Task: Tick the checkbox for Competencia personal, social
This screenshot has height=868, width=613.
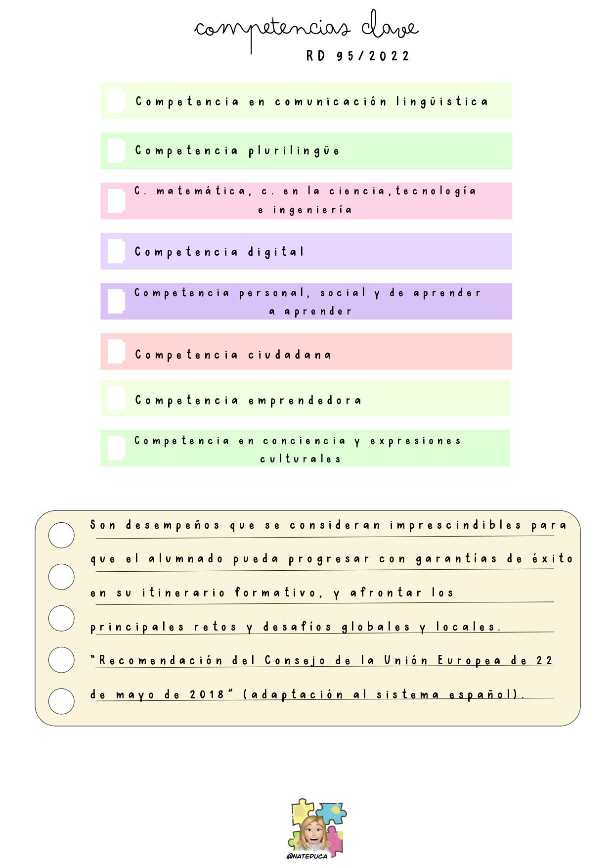Action: [116, 301]
